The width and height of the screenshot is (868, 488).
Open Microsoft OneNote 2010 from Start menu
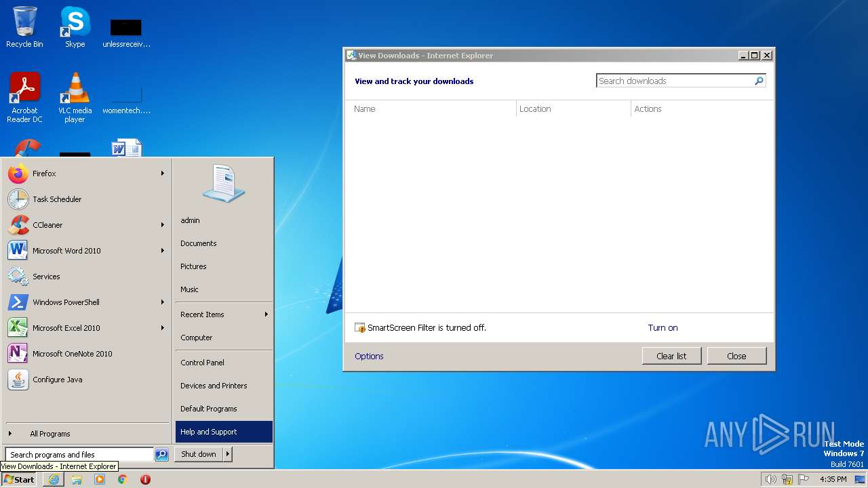pyautogui.click(x=87, y=354)
